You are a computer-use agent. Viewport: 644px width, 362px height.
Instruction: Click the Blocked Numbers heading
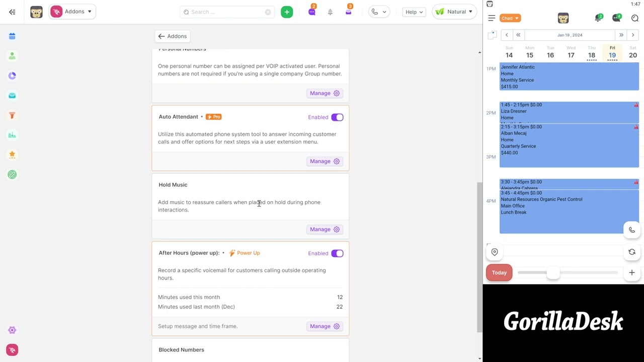[181, 350]
